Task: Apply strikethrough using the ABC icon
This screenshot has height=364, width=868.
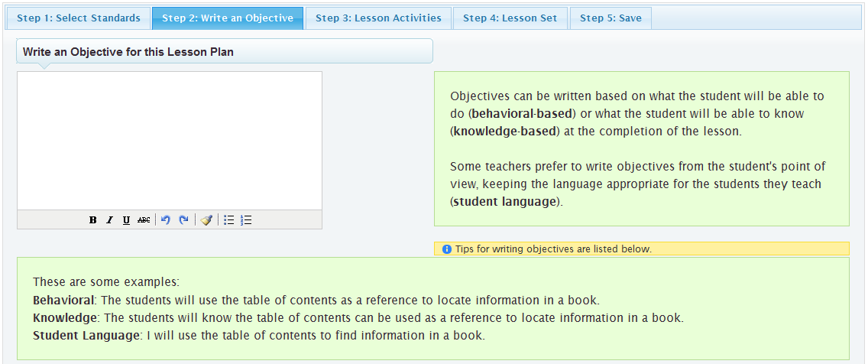Action: pos(144,220)
